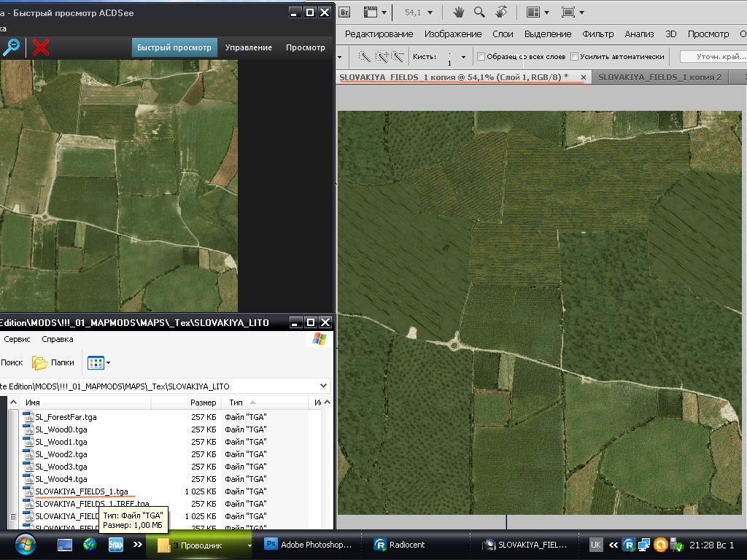Image resolution: width=747 pixels, height=560 pixels.
Task: Click the red X delete icon in ACDSee
Action: click(41, 47)
